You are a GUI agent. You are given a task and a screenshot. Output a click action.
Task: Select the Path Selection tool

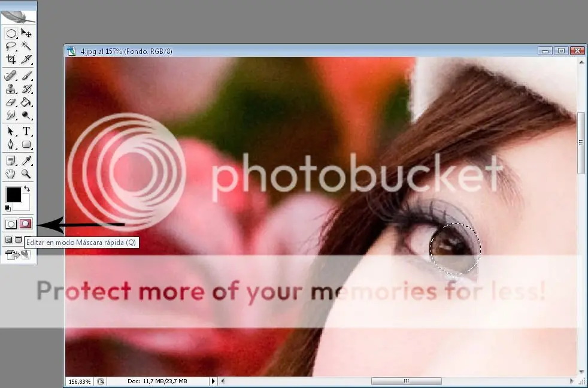11,131
